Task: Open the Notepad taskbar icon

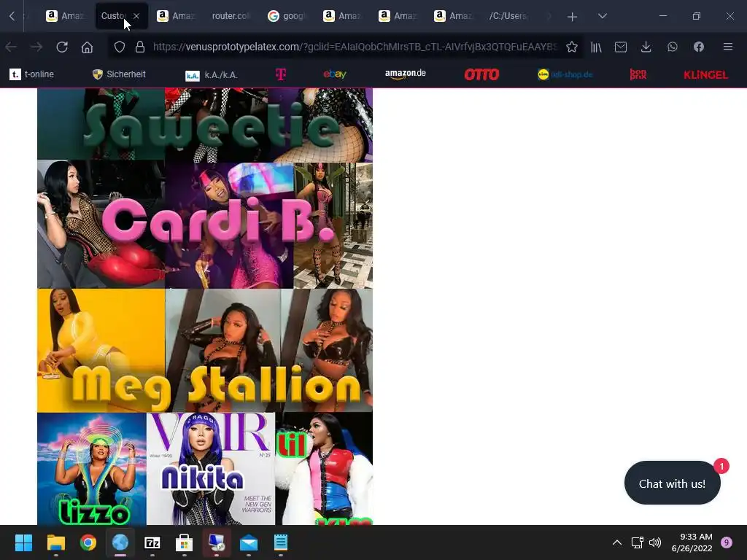Action: tap(281, 542)
